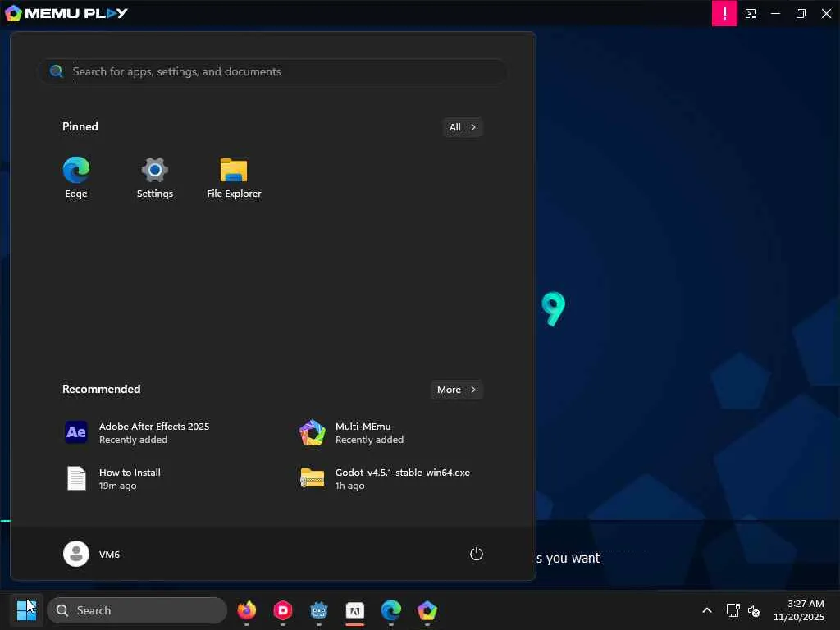840x630 pixels.
Task: Open the pink D app on taskbar
Action: [x=283, y=610]
